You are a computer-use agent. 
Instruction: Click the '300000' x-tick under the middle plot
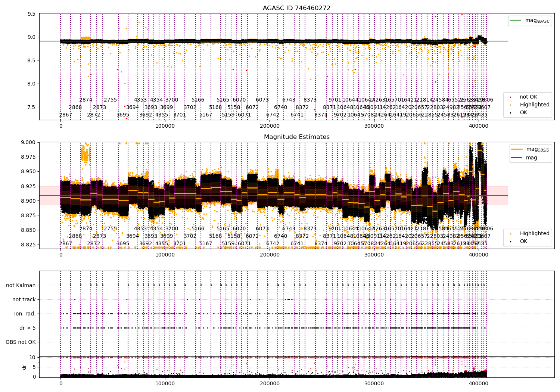[374, 255]
